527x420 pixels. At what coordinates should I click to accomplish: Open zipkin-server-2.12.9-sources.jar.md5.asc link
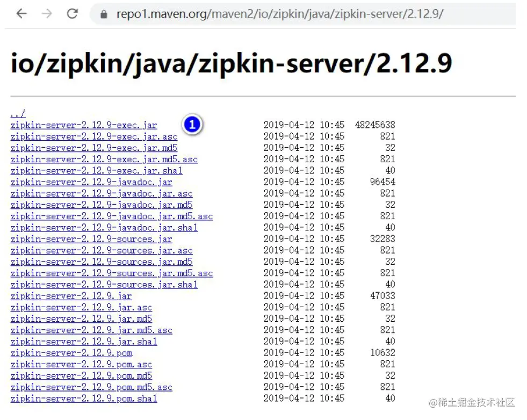coord(112,273)
